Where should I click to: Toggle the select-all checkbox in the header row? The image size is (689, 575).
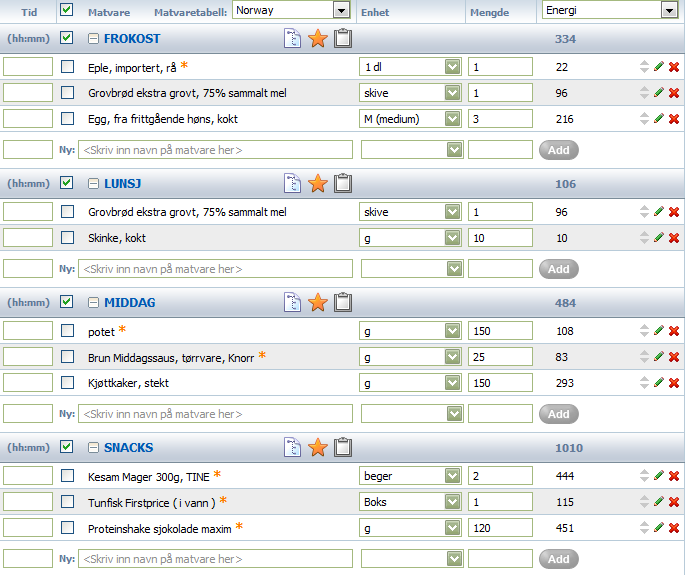[66, 10]
